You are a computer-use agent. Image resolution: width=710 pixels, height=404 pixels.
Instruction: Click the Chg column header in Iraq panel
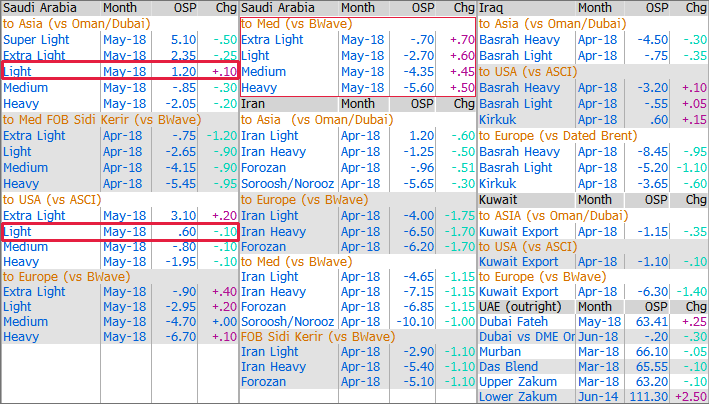tap(692, 7)
